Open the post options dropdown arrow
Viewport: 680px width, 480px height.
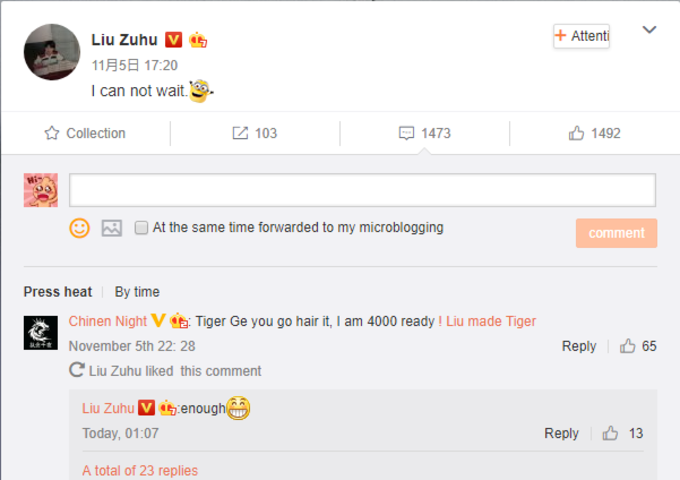click(649, 30)
